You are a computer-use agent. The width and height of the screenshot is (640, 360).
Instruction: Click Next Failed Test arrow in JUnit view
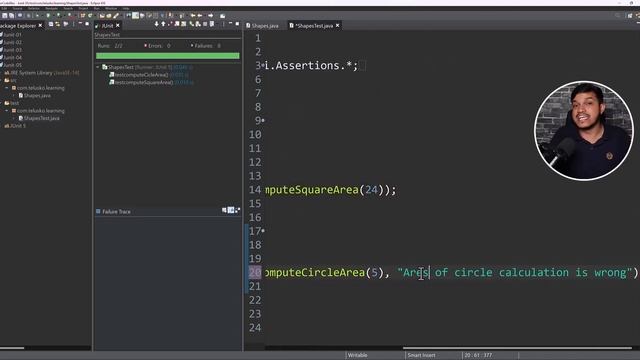[156, 24]
